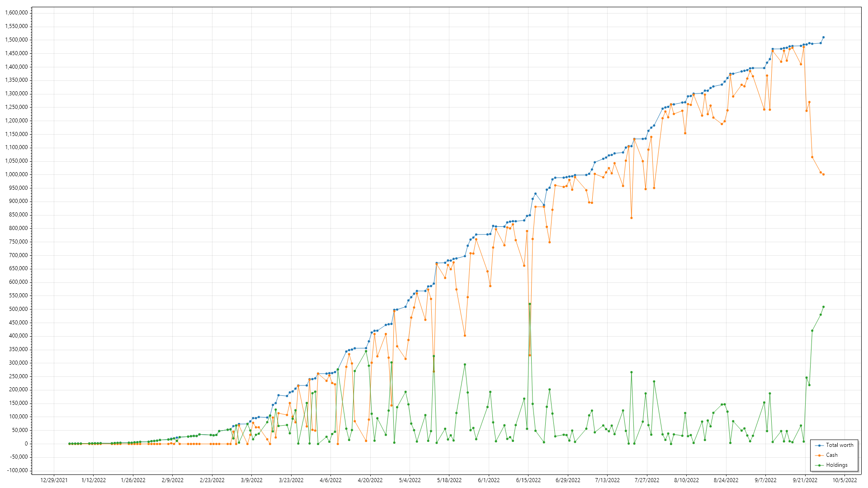The image size is (868, 488).
Task: Click the Holdings spike point near 6/15/2022
Action: click(x=529, y=304)
